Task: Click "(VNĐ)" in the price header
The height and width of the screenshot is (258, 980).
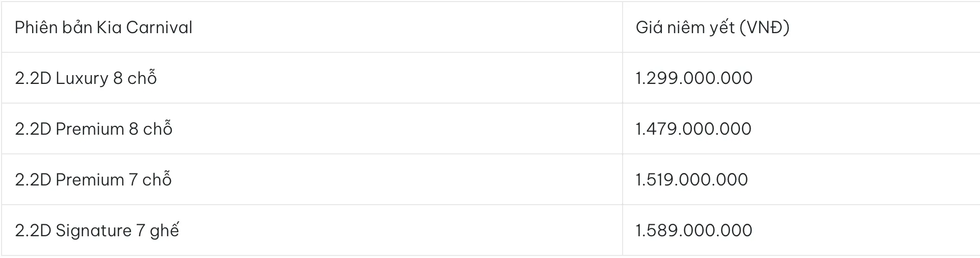Action: [x=765, y=27]
